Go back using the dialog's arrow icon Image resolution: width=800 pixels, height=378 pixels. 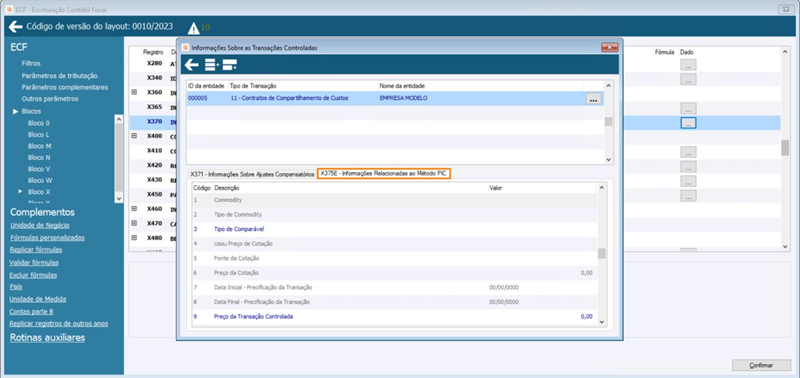pos(191,65)
